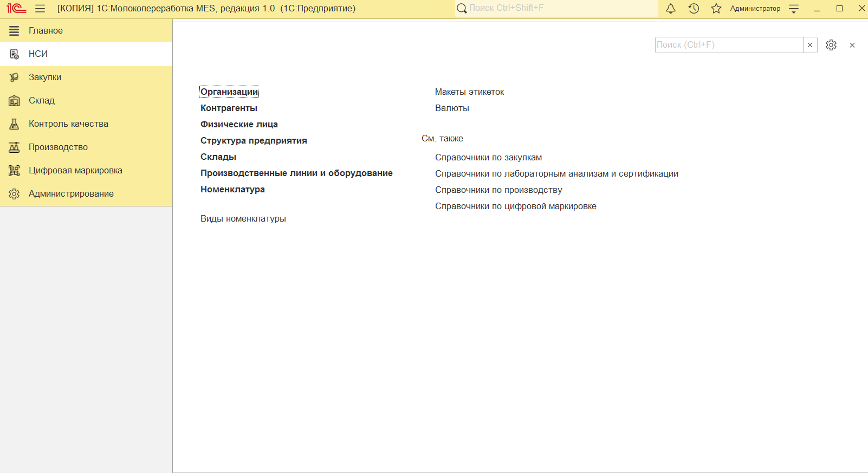Click the 1C logo icon
Image resolution: width=868 pixels, height=473 pixels.
[16, 8]
